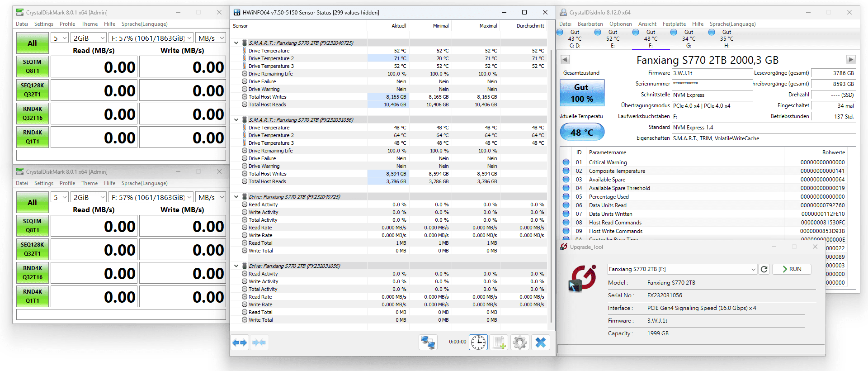Open the Profile menu in the top CrystalDiskMark window
This screenshot has width=868, height=371.
click(x=67, y=24)
